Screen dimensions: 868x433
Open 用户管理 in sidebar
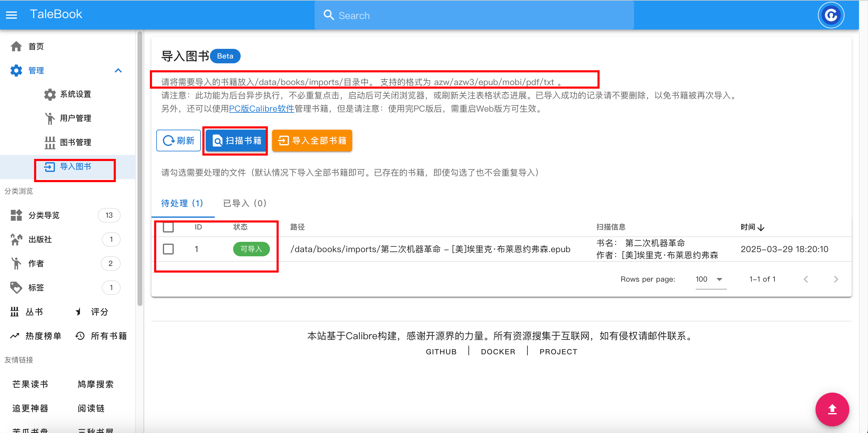(x=75, y=118)
